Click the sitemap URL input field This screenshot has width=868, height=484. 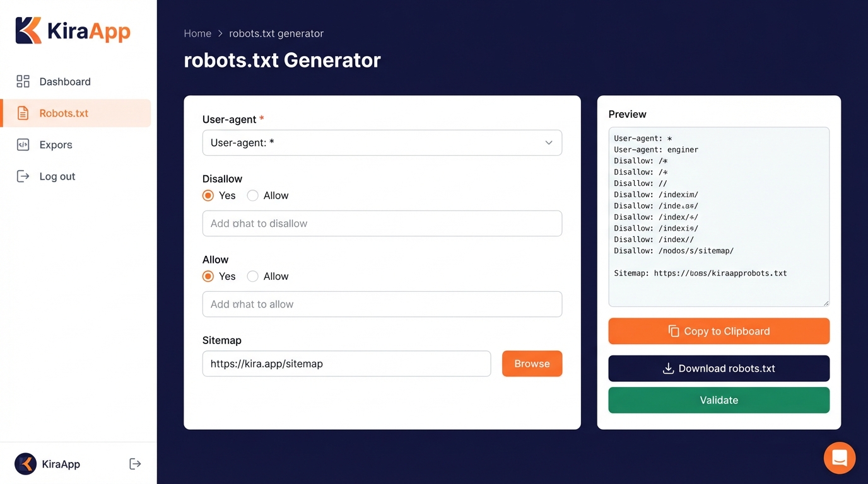click(x=346, y=364)
